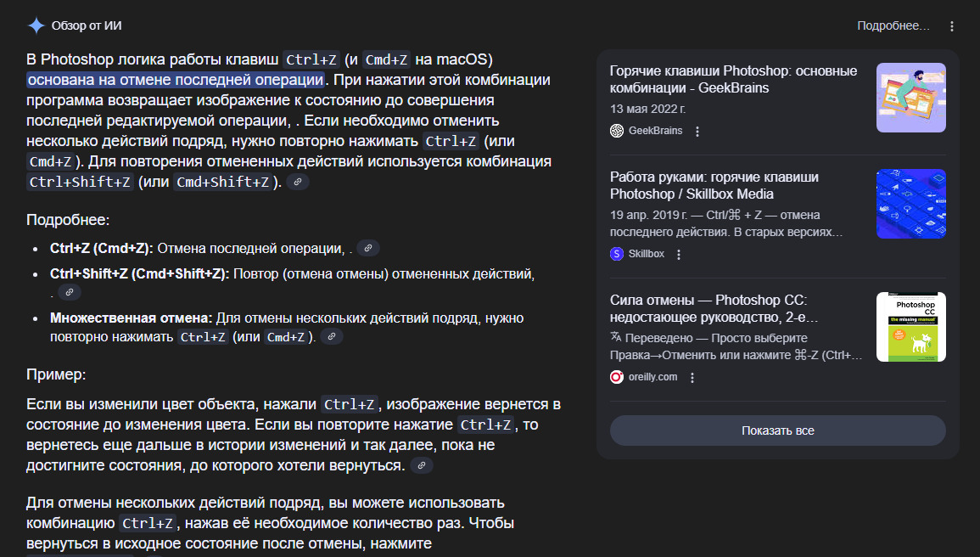This screenshot has height=557, width=980.
Task: Click 'Cmd+Z' code chip before 'на macOS'
Action: click(x=386, y=59)
